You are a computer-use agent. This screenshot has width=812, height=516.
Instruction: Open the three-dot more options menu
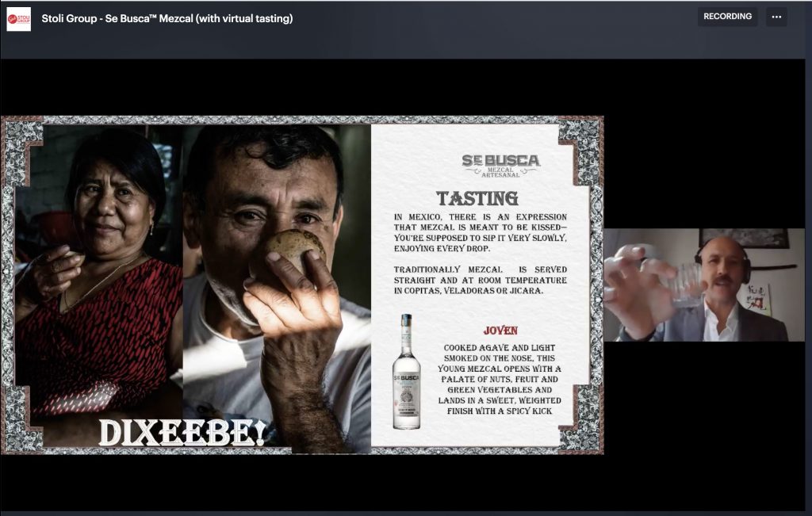point(776,17)
